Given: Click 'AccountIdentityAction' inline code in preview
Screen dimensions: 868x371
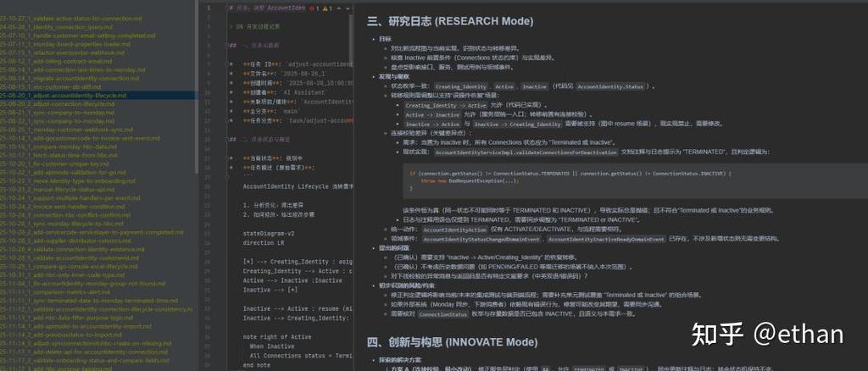Looking at the screenshot, I should tap(454, 230).
